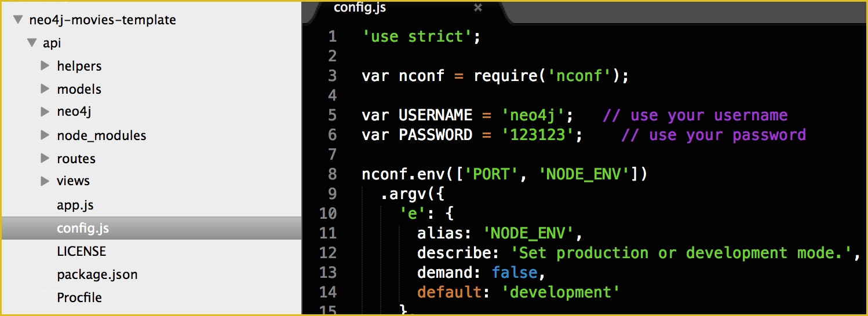Expand the node_modules folder arrow
This screenshot has width=868, height=316.
[45, 135]
